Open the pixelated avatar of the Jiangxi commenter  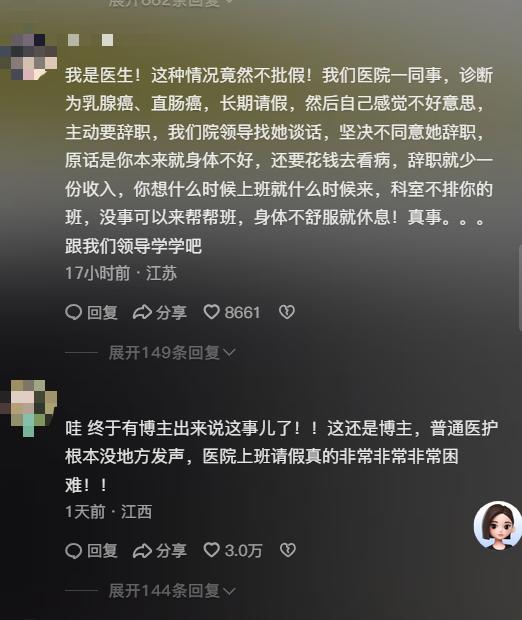point(29,408)
